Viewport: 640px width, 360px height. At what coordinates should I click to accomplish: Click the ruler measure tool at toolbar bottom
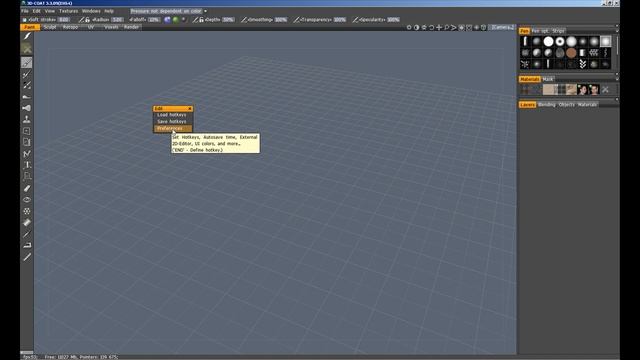click(x=27, y=257)
